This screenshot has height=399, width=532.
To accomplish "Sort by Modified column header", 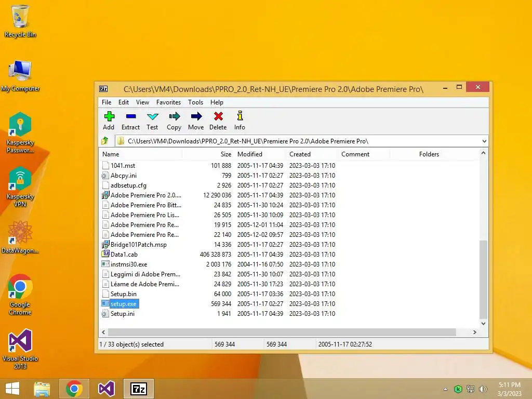I will [x=260, y=154].
